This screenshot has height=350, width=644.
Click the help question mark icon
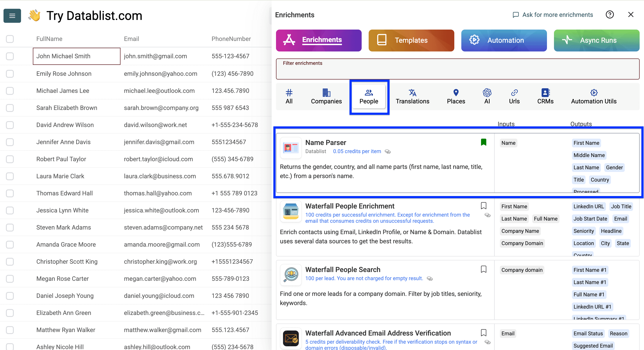tap(609, 15)
